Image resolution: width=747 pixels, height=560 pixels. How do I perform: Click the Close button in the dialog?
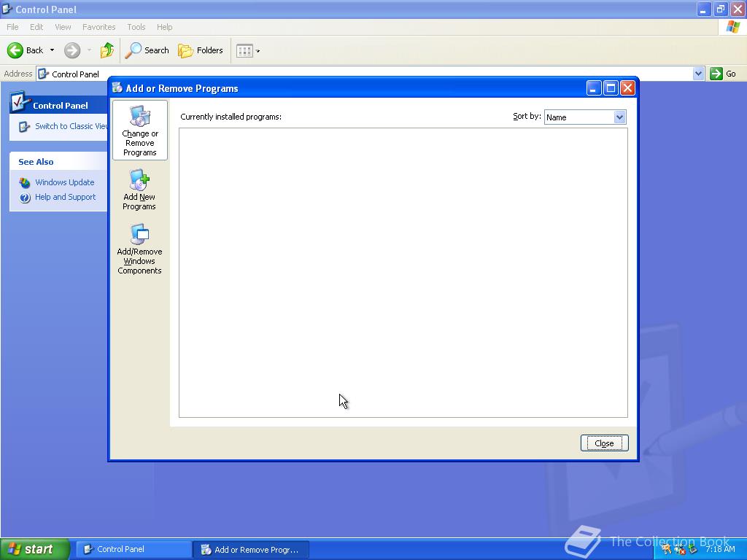(x=604, y=443)
